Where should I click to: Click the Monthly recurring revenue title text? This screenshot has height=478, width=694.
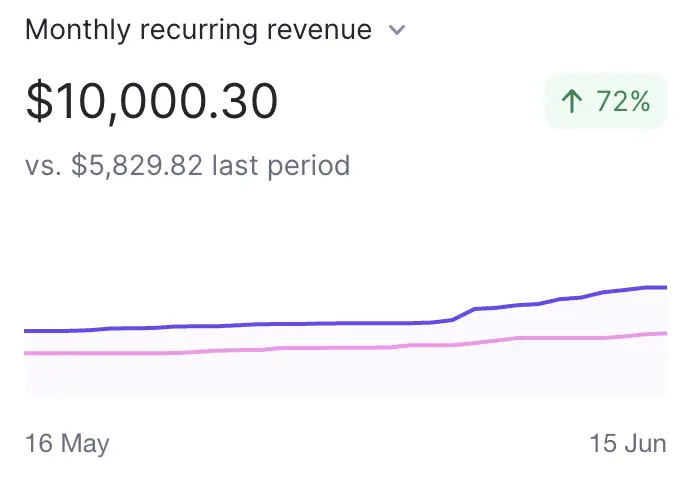198,30
